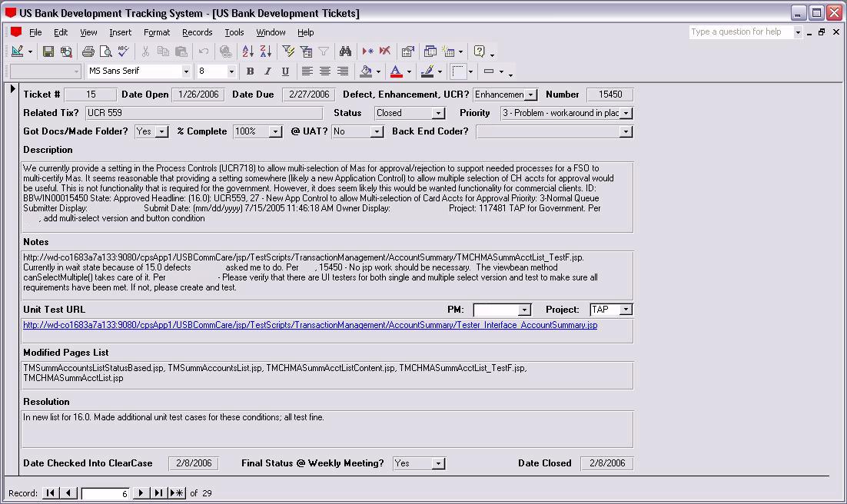Run spell check from the toolbar
The width and height of the screenshot is (847, 504).
[x=123, y=51]
